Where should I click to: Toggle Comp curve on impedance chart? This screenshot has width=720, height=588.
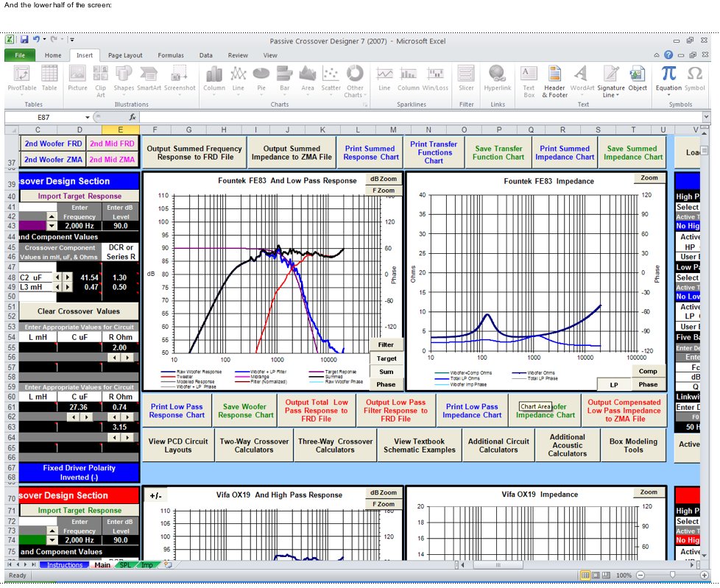point(648,372)
